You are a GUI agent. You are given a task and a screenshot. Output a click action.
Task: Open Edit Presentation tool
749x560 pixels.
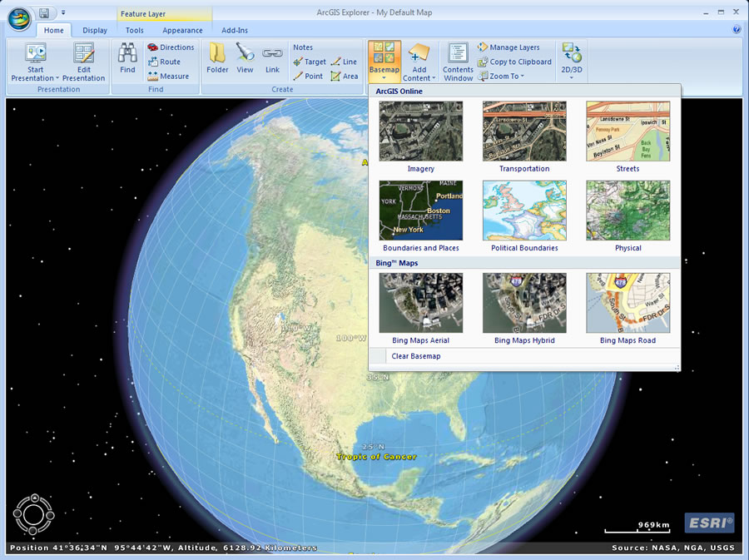(x=83, y=62)
